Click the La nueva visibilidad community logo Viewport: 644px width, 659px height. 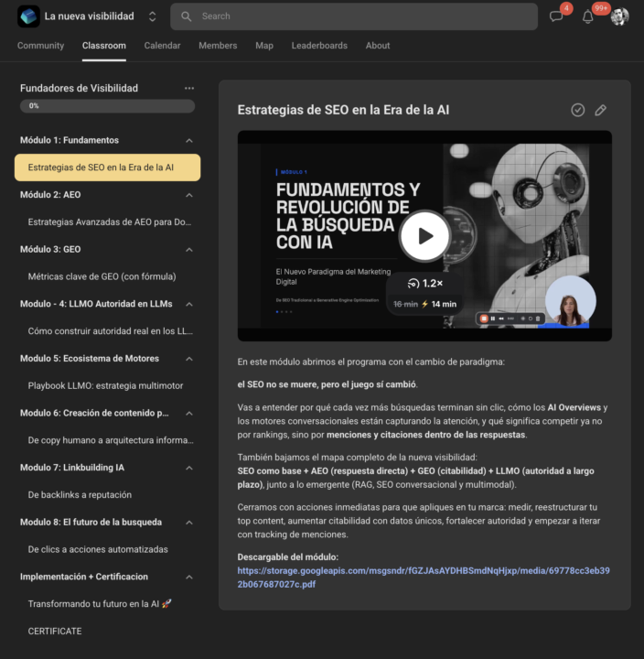[28, 16]
